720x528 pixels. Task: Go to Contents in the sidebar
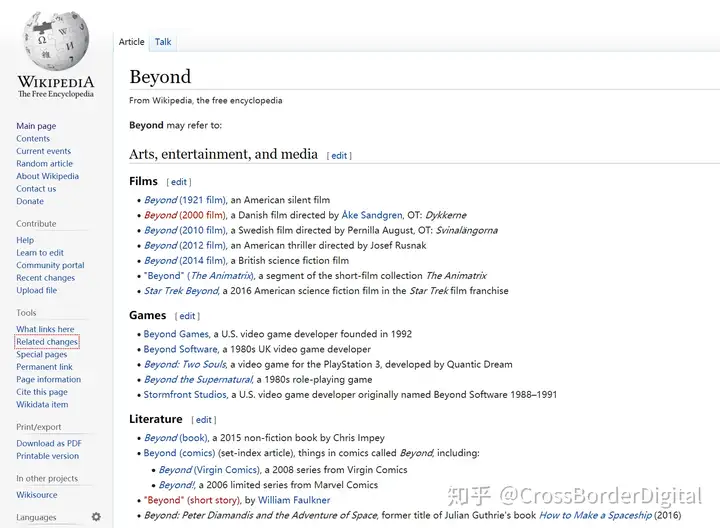click(33, 138)
